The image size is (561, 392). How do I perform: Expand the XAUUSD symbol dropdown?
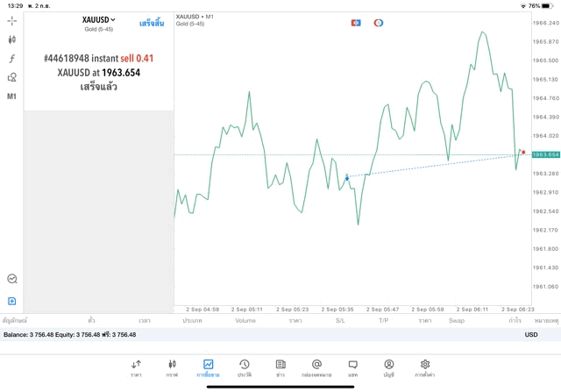(99, 19)
